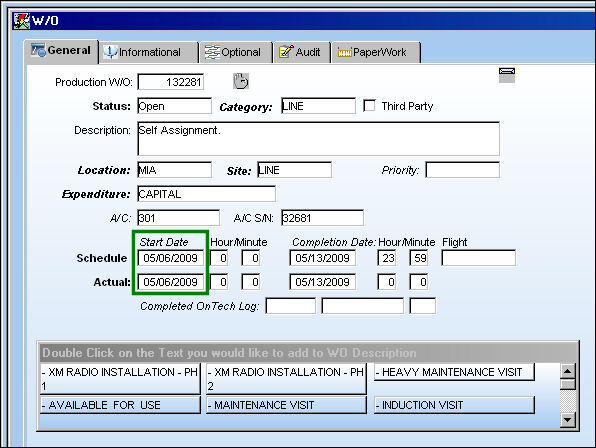Viewport: 596px width, 448px height.
Task: Click the Site field showing LINE
Action: (x=294, y=170)
